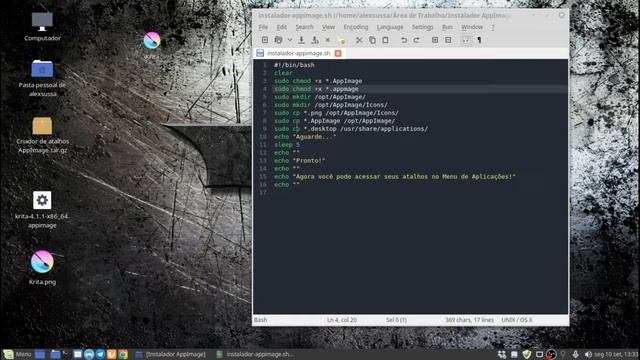Click the Open file toolbar icon
The image size is (640, 360).
[279, 40]
